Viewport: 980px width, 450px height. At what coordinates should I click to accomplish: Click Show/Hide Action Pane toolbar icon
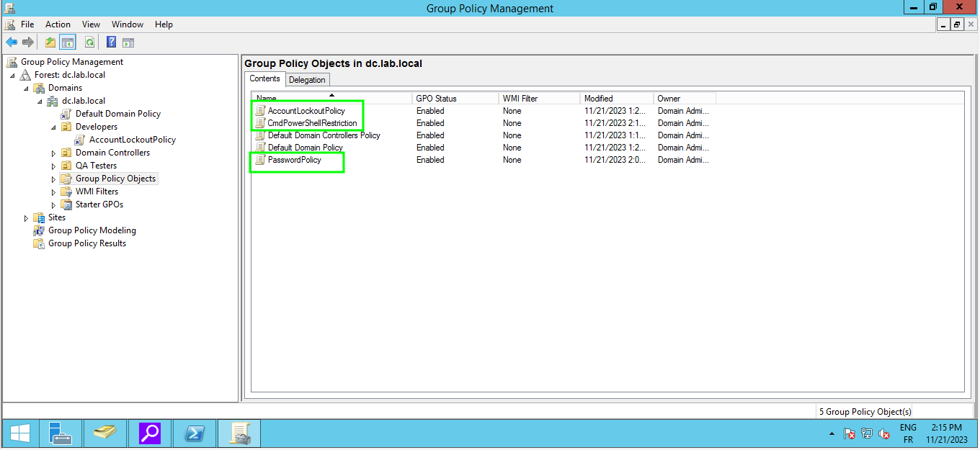point(128,42)
